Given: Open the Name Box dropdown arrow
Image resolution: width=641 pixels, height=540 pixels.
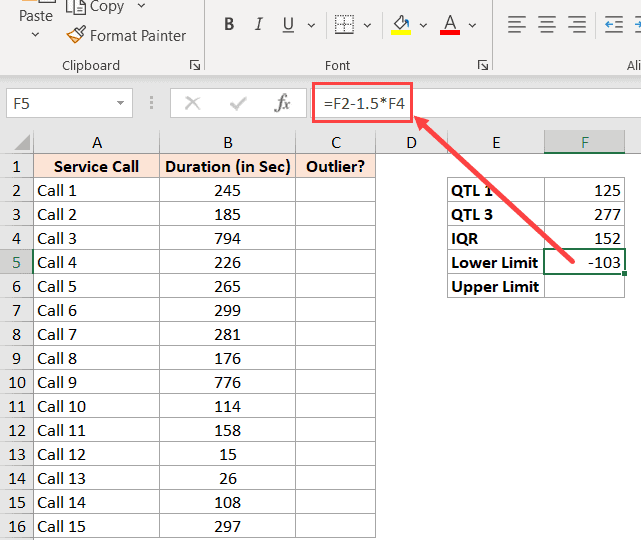Looking at the screenshot, I should (x=120, y=103).
